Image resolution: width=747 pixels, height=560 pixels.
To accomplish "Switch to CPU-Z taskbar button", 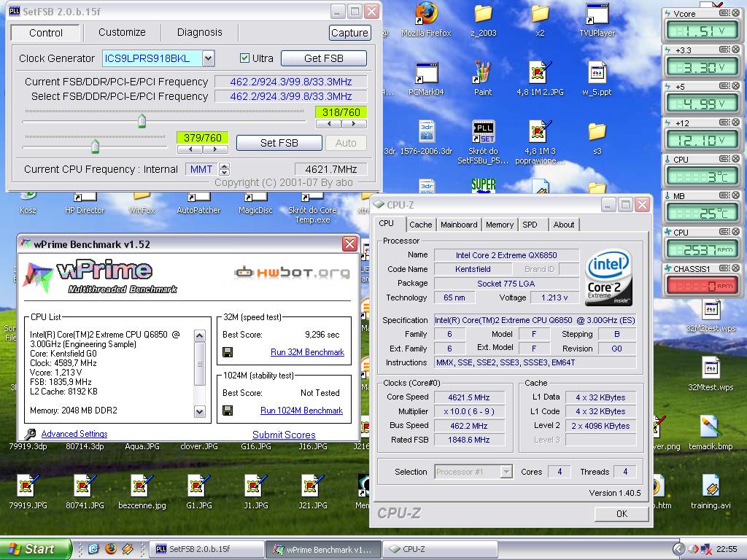I will point(440,550).
